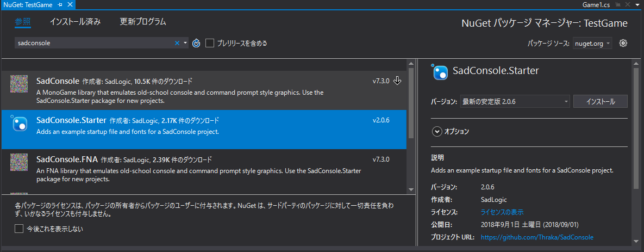Check the don't show this again box

[x=19, y=229]
